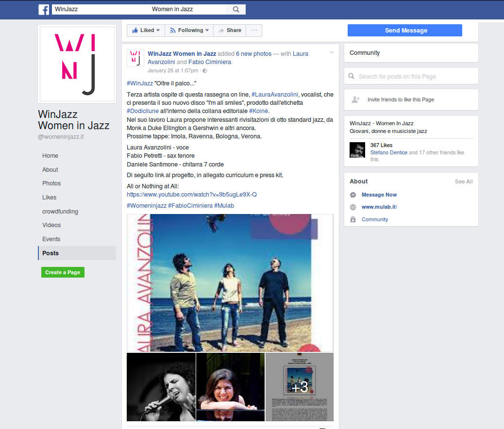The width and height of the screenshot is (504, 429).
Task: Open the YouTube video link
Action: (x=192, y=195)
